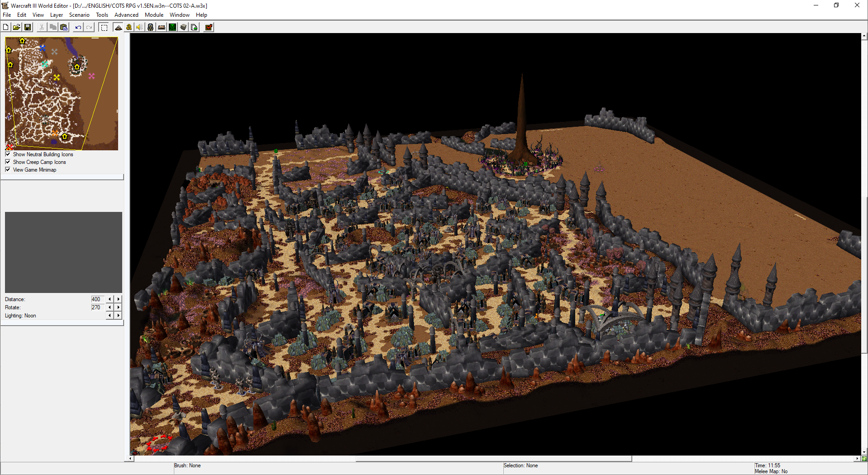Click the World Editor title bar icon
Image resolution: width=868 pixels, height=475 pixels.
[x=5, y=5]
